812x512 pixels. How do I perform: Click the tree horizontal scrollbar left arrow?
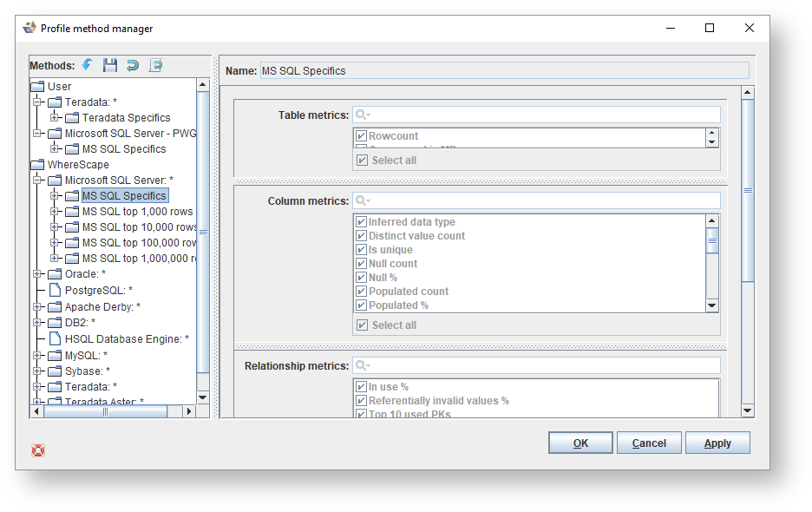(36, 411)
